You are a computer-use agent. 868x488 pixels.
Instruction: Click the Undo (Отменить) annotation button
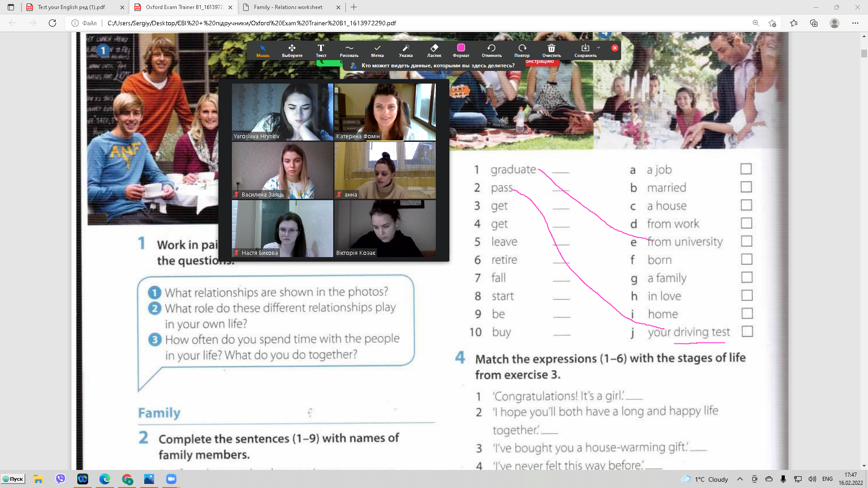(491, 50)
